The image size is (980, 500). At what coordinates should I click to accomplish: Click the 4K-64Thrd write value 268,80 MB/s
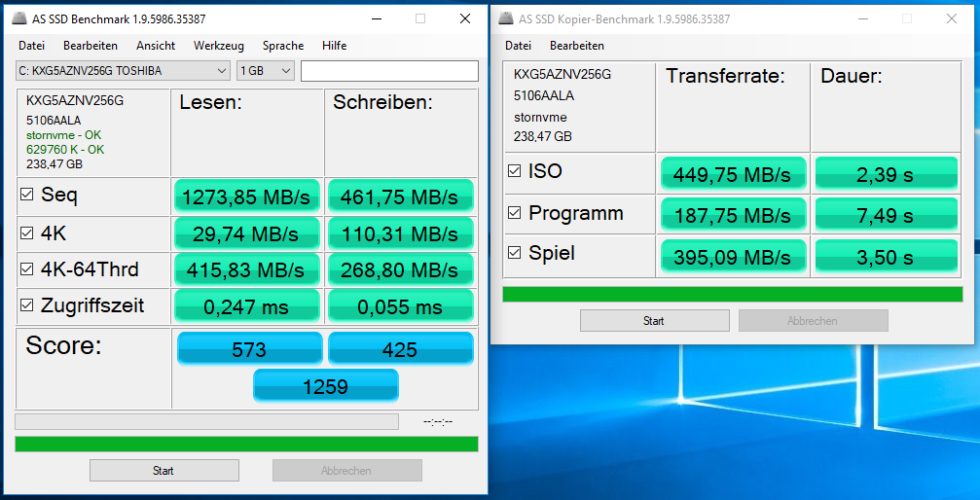(400, 270)
